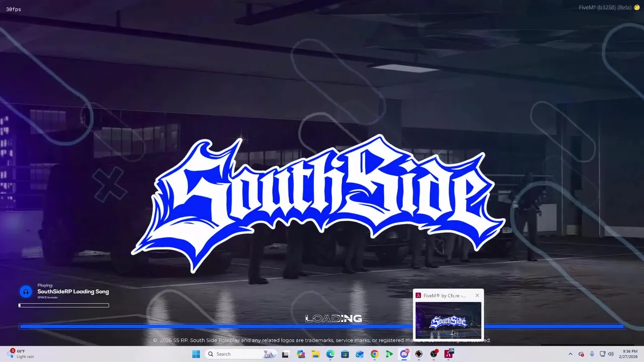Switch to Discord with 9+ notifications
644x362 pixels.
(404, 354)
